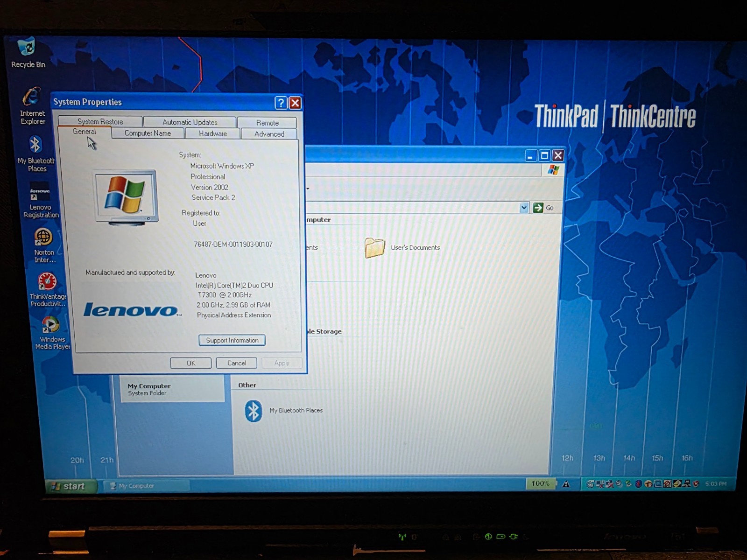Click the green Go arrow button
The width and height of the screenshot is (747, 560).
(x=538, y=208)
